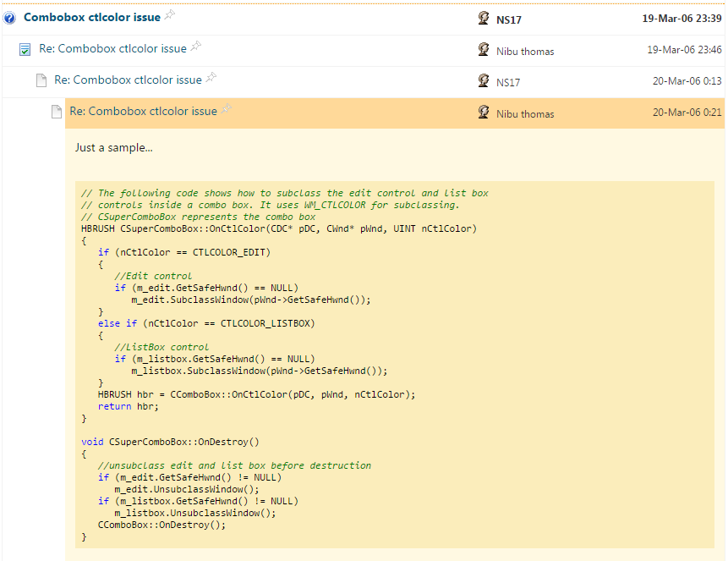The height and width of the screenshot is (561, 728).
Task: Click the //unsubclass edit and list box comment
Action: (234, 465)
